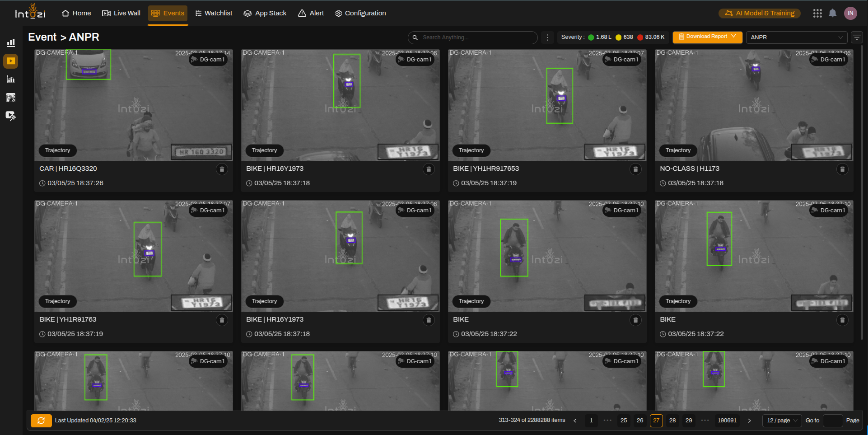Toggle the yellow severity indicator filter
868x435 pixels.
618,37
